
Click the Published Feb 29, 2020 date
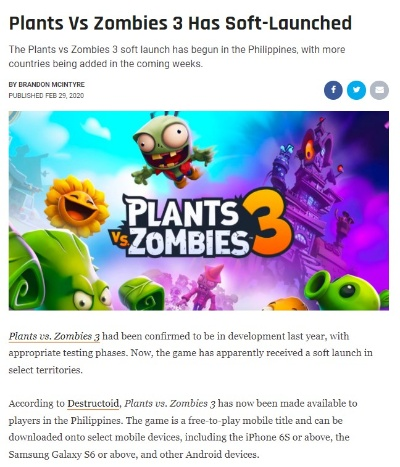pos(46,96)
